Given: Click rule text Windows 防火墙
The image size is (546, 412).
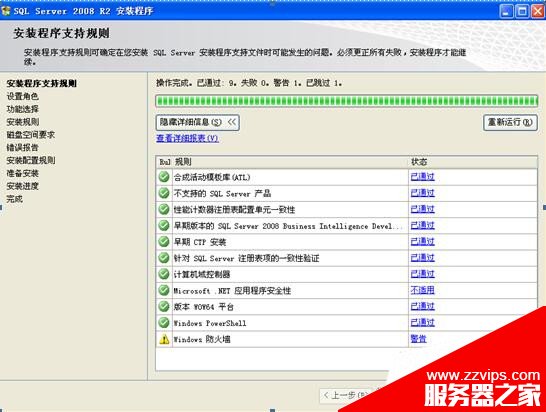Looking at the screenshot, I should click(x=202, y=339).
